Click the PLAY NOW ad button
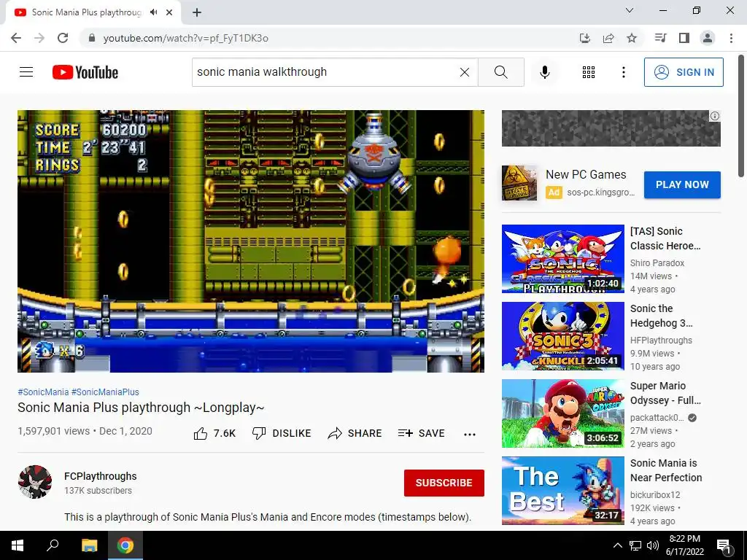This screenshot has height=560, width=747. click(x=682, y=184)
